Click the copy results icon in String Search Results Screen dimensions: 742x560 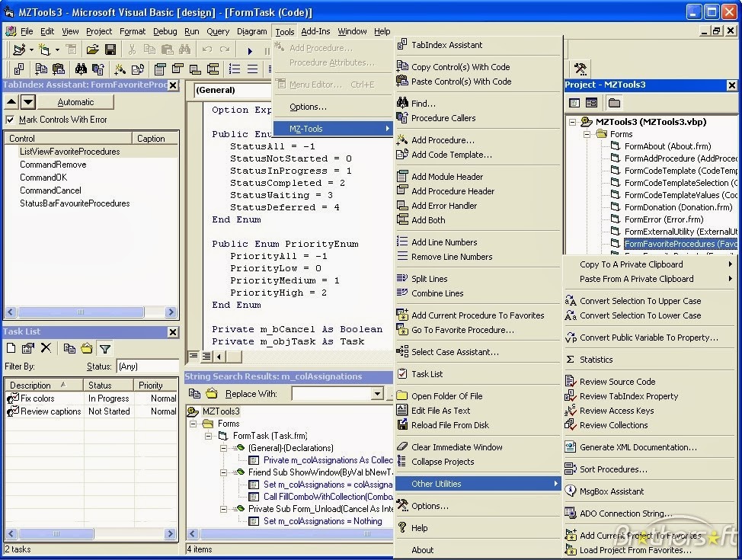[x=194, y=393]
